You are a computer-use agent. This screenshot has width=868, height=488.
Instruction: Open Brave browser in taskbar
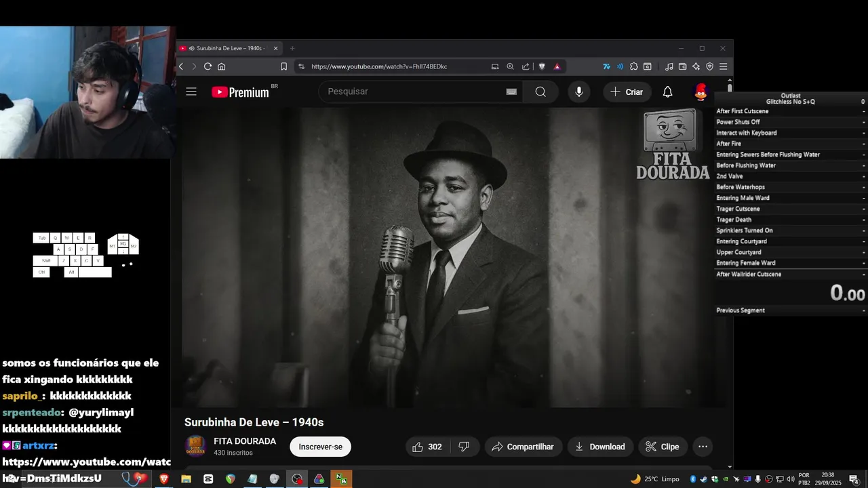tap(163, 479)
